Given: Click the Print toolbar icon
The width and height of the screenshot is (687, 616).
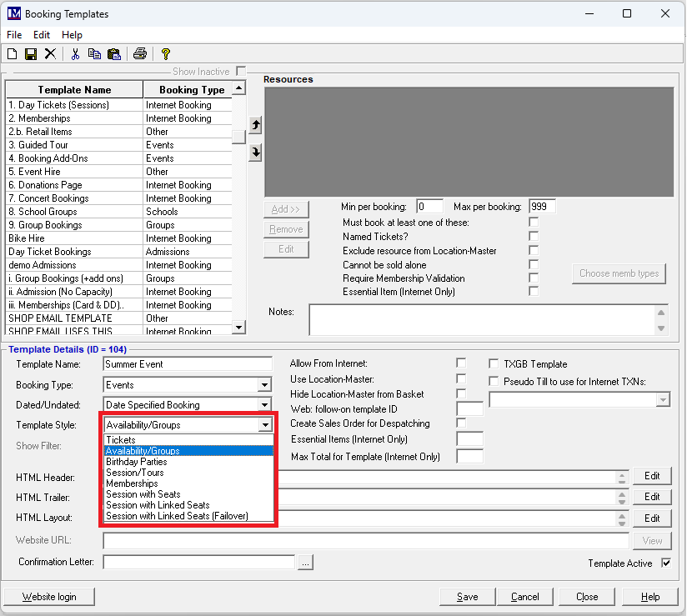Looking at the screenshot, I should [140, 54].
